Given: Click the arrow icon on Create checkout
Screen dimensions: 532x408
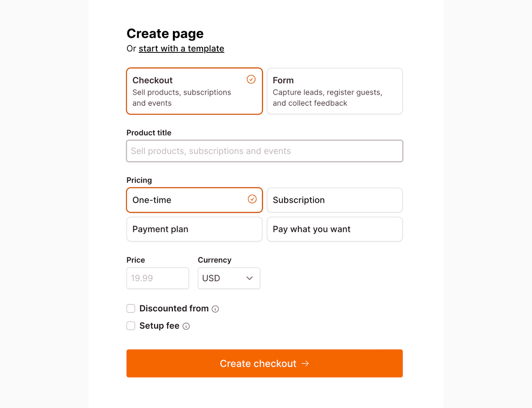Looking at the screenshot, I should tap(305, 363).
